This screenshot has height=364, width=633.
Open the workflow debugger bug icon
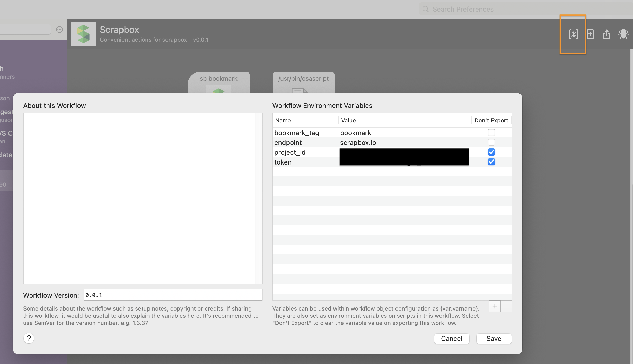coord(623,34)
